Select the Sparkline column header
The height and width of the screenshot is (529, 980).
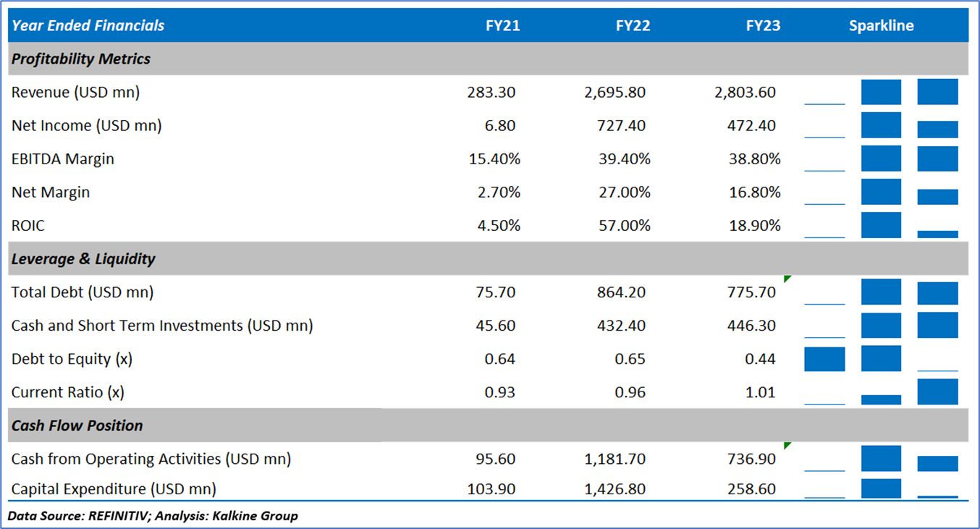point(881,26)
